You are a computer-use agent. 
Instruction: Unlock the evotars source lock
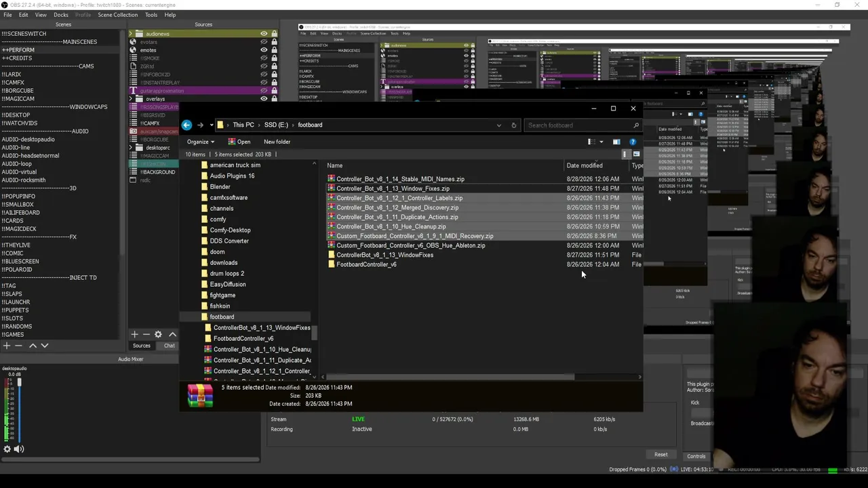coord(274,42)
